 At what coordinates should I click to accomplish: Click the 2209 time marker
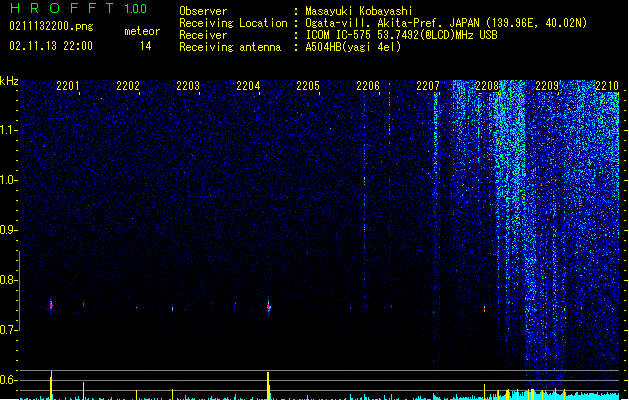click(547, 85)
